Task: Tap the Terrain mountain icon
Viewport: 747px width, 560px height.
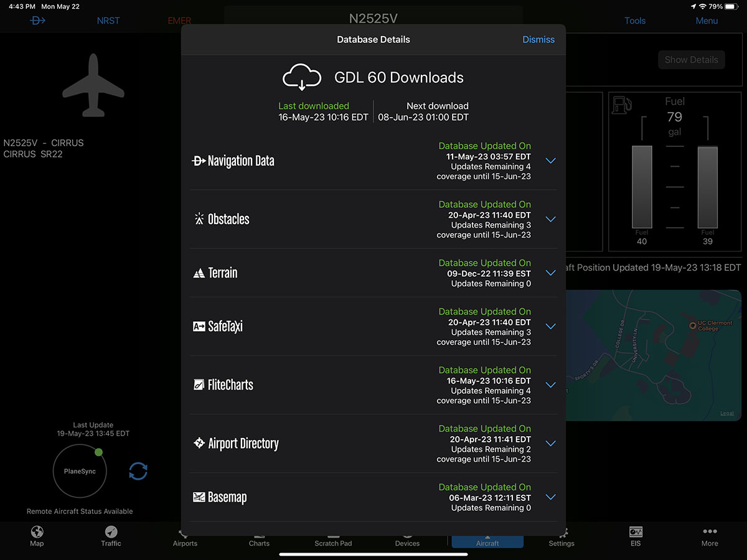Action: click(199, 273)
